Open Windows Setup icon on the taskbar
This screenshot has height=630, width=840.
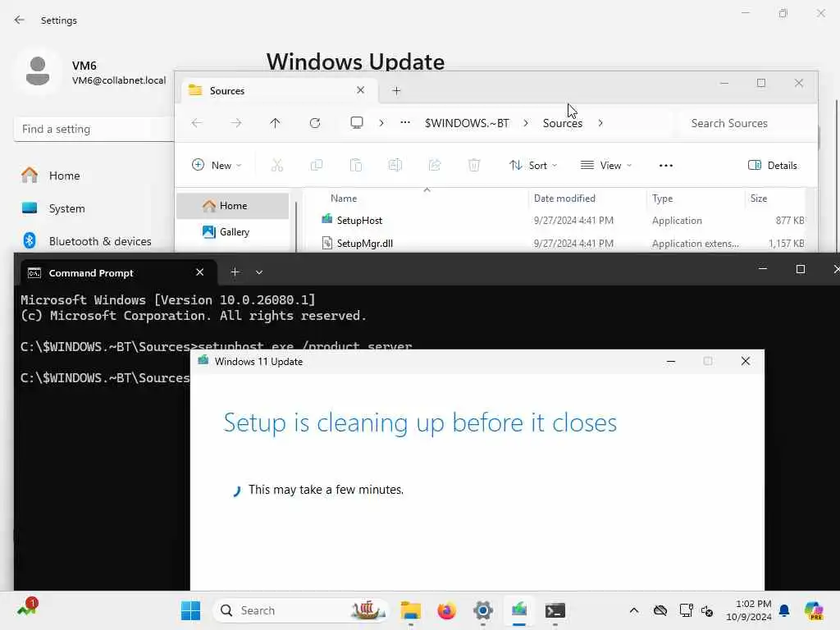(x=518, y=610)
